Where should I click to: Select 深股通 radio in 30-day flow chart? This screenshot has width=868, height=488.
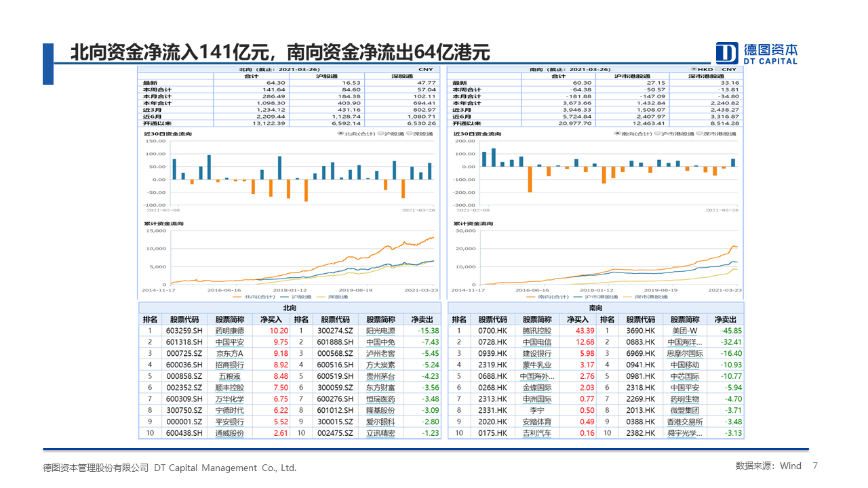409,134
